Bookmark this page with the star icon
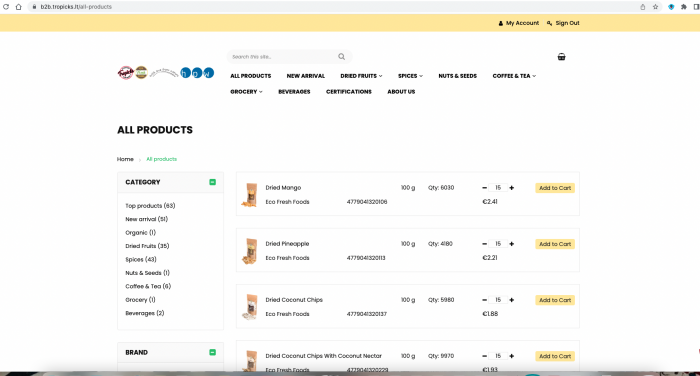700x376 pixels. (x=655, y=7)
